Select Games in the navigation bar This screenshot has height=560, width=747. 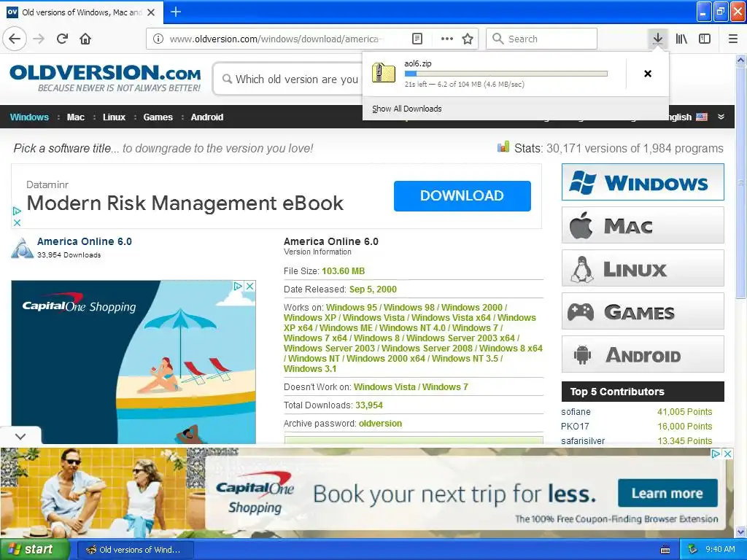click(158, 117)
